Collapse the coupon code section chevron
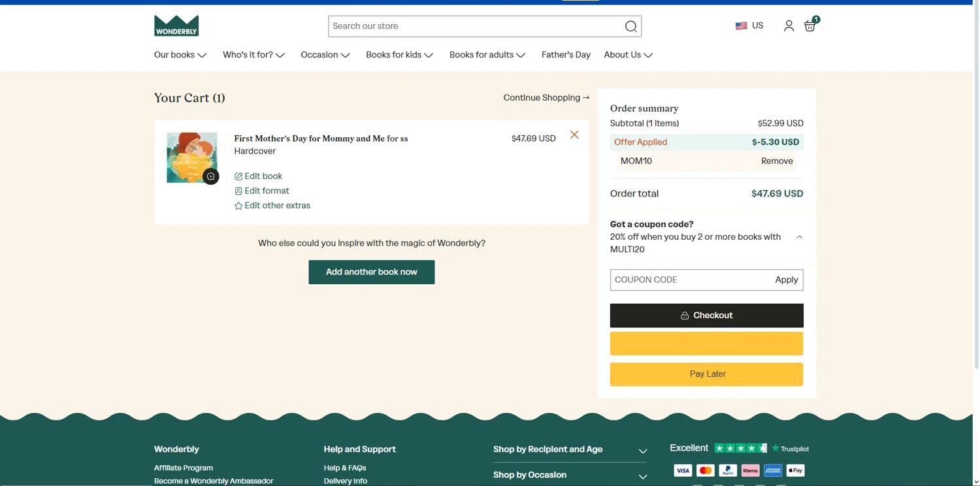 (799, 237)
